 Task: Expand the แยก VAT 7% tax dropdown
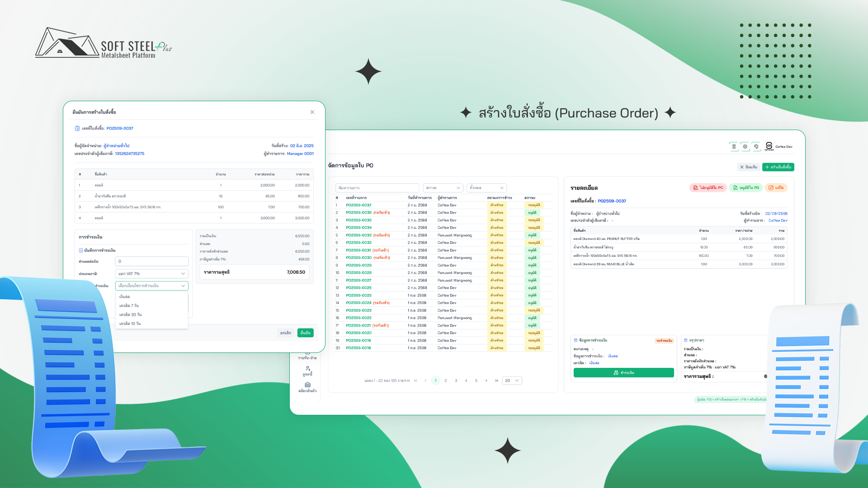click(x=151, y=274)
